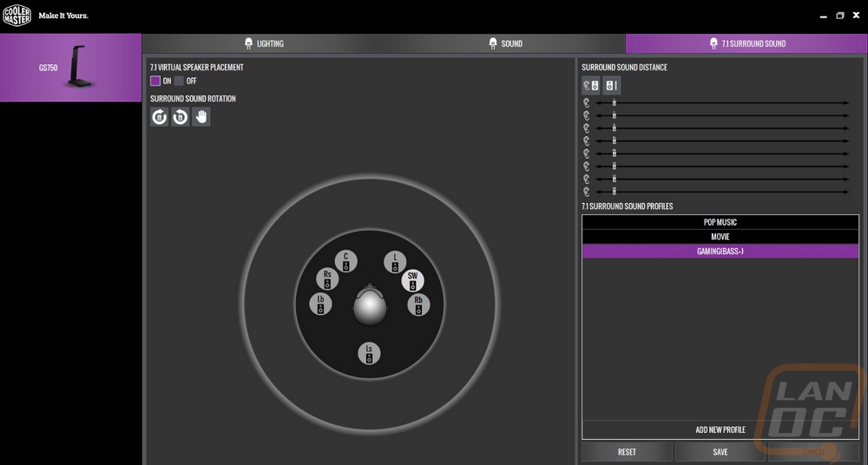Select the Rb speaker icon
The image size is (868, 465).
418,305
